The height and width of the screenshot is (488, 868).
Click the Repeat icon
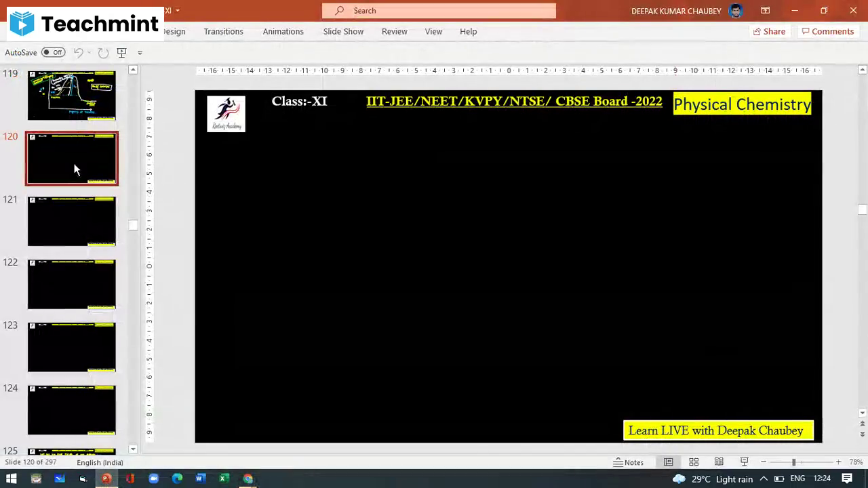click(x=103, y=52)
